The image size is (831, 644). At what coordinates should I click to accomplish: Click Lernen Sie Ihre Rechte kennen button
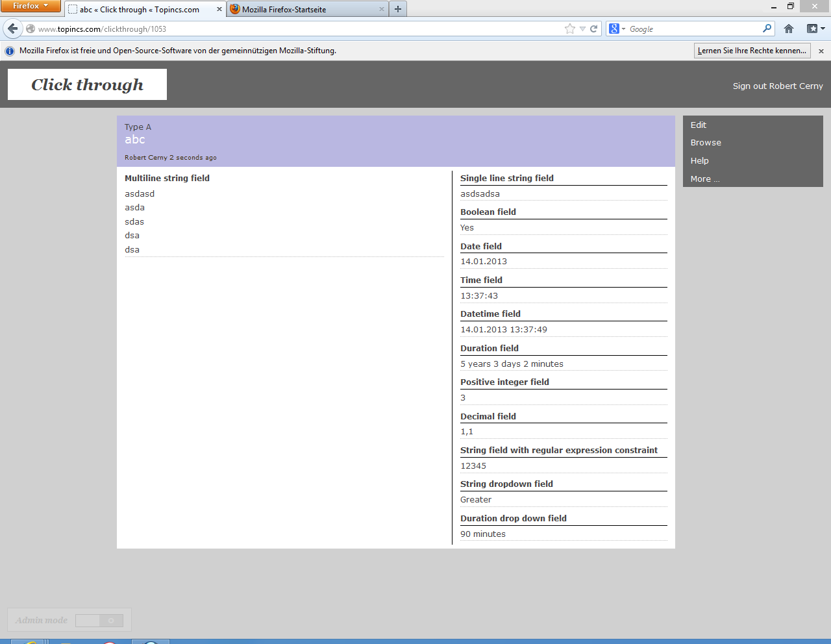(x=752, y=51)
